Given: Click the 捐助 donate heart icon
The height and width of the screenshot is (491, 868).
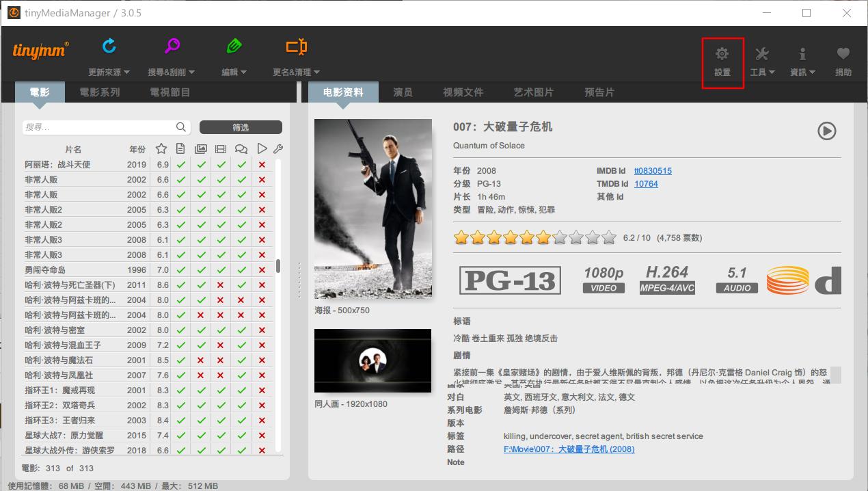Looking at the screenshot, I should (x=843, y=52).
